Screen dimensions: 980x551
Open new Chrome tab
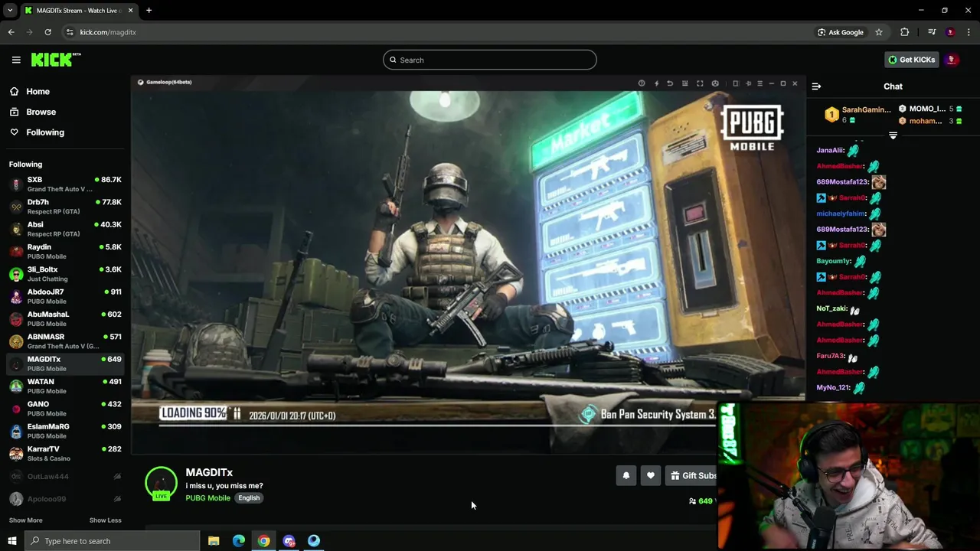149,10
